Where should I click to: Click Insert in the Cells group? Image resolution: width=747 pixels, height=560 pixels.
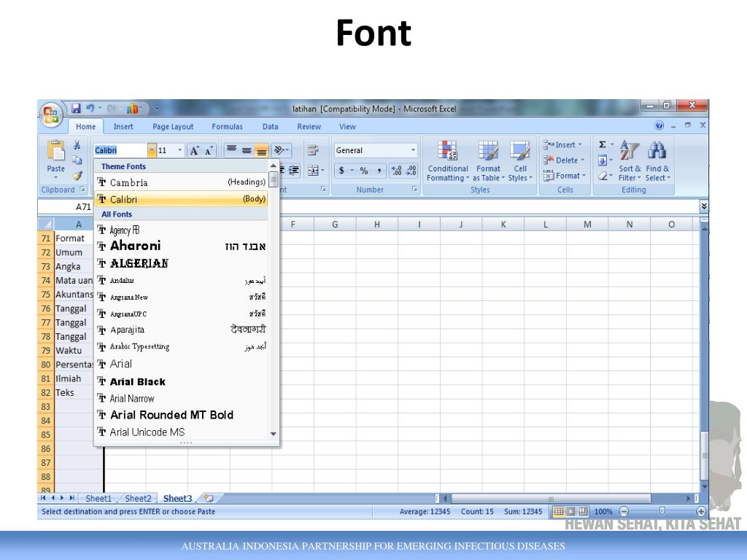point(563,145)
